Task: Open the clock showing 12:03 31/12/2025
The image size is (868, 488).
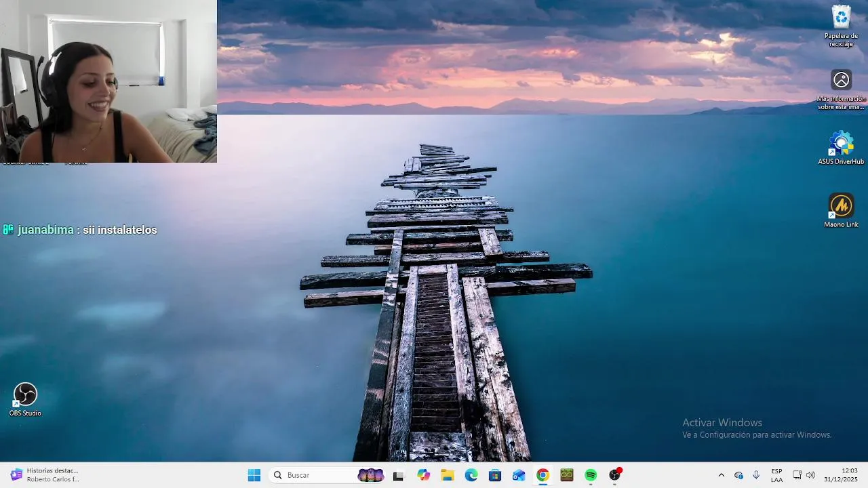Action: [x=841, y=475]
